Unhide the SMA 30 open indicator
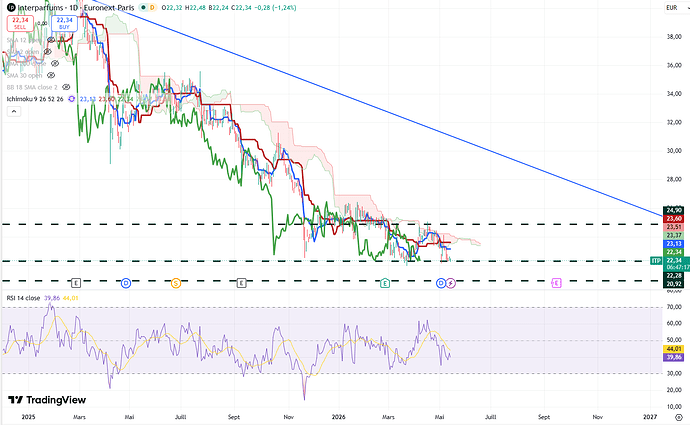The width and height of the screenshot is (690, 425). pyautogui.click(x=51, y=76)
